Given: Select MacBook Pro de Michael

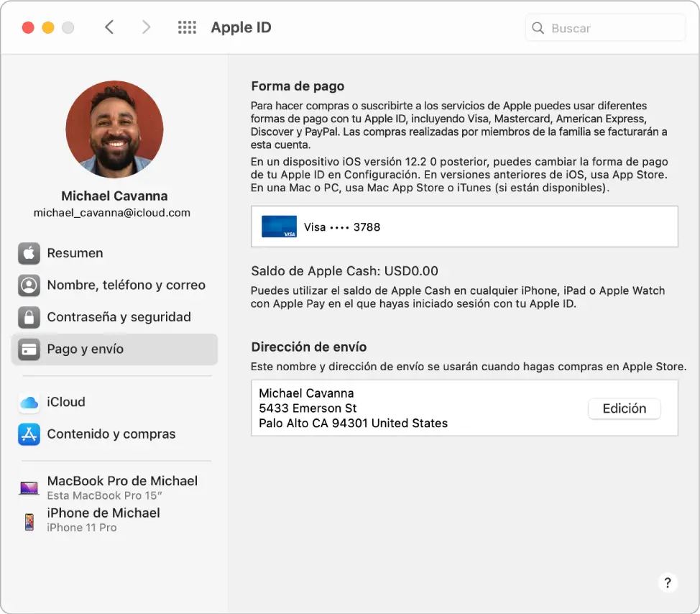Looking at the screenshot, I should coord(114,487).
